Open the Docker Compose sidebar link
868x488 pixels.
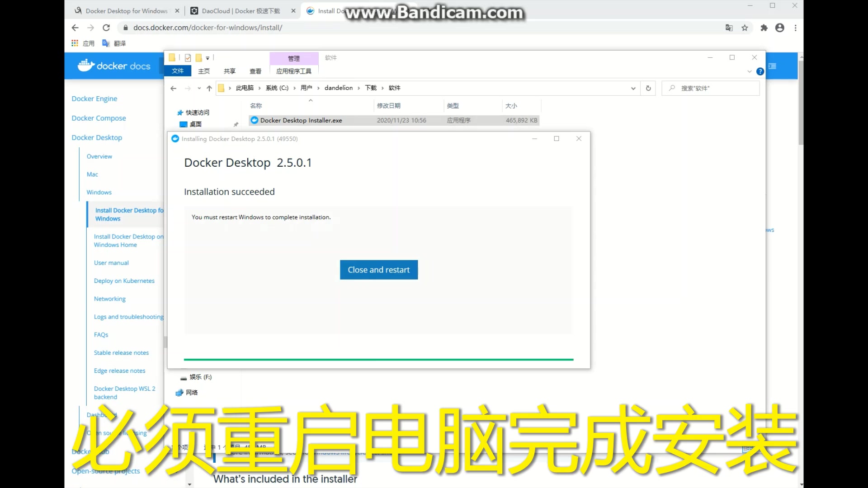click(x=99, y=118)
